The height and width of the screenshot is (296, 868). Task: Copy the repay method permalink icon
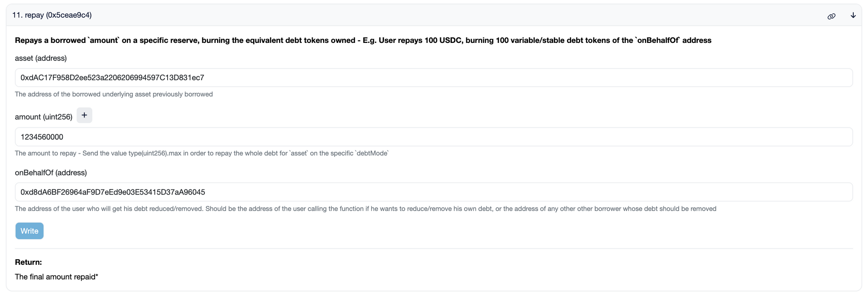831,16
